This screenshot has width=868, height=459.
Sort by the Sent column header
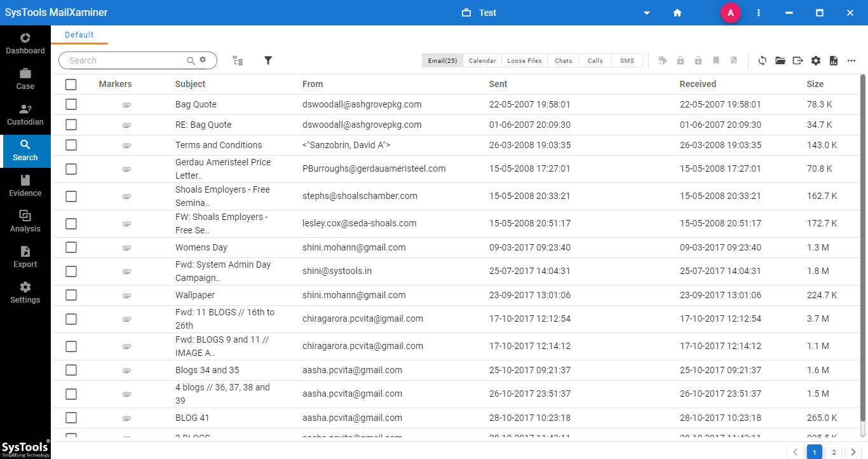click(498, 84)
